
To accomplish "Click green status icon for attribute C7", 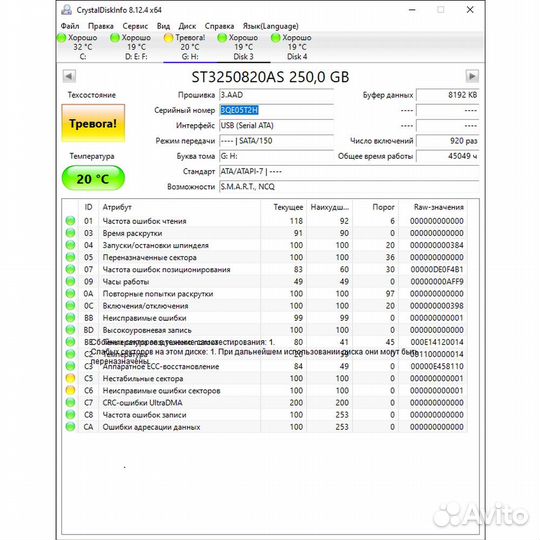I will click(70, 403).
